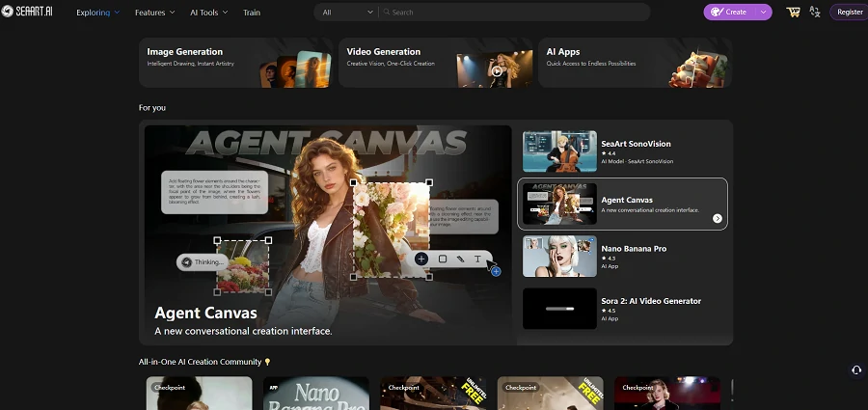Expand the Create button dropdown arrow
The image size is (868, 410).
pyautogui.click(x=764, y=13)
